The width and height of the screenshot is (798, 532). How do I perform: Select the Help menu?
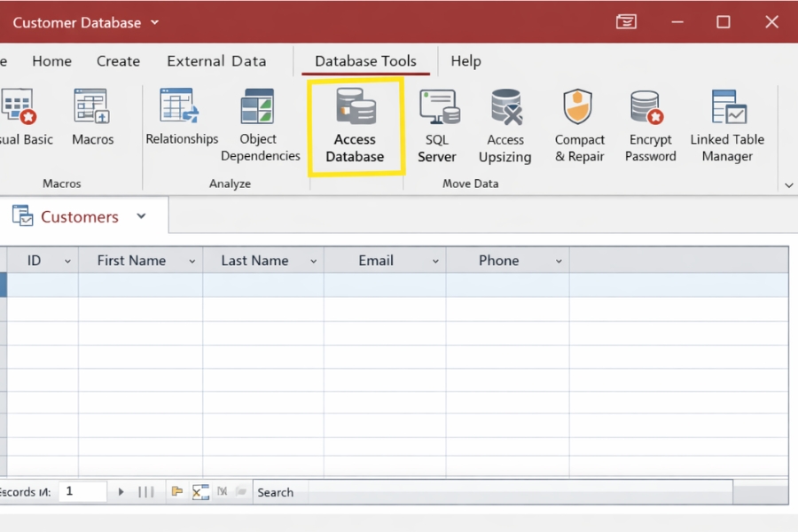(465, 61)
